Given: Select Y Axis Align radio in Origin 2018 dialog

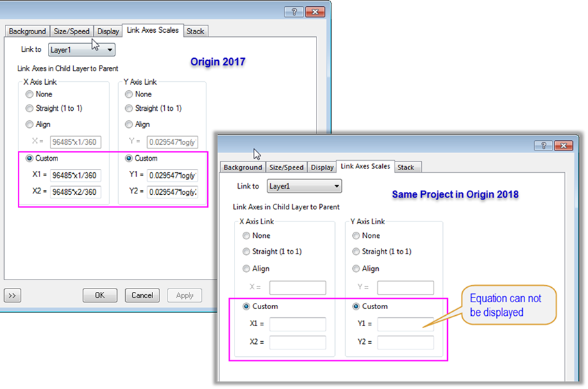Looking at the screenshot, I should click(x=356, y=269).
